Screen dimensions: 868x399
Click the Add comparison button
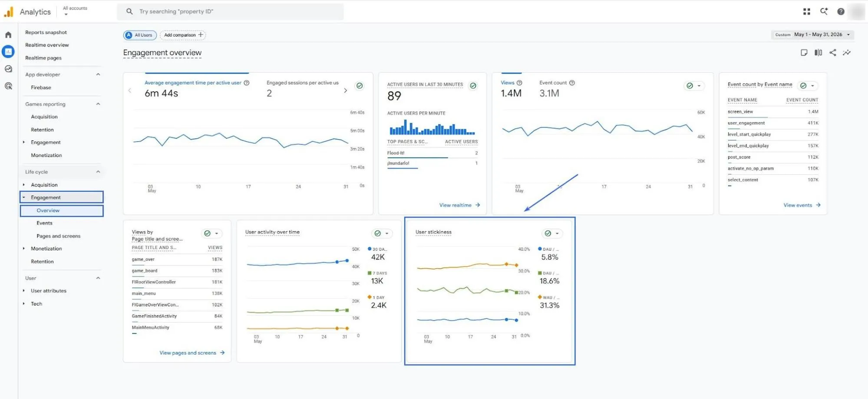183,35
